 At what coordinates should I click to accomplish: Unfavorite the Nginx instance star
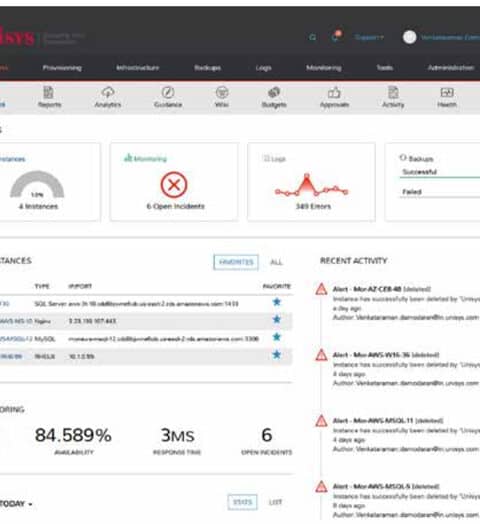tap(276, 319)
